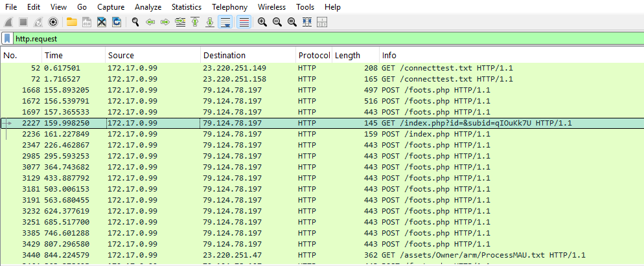This screenshot has height=266, width=644.
Task: Go forward with right green arrow
Action: 165,22
